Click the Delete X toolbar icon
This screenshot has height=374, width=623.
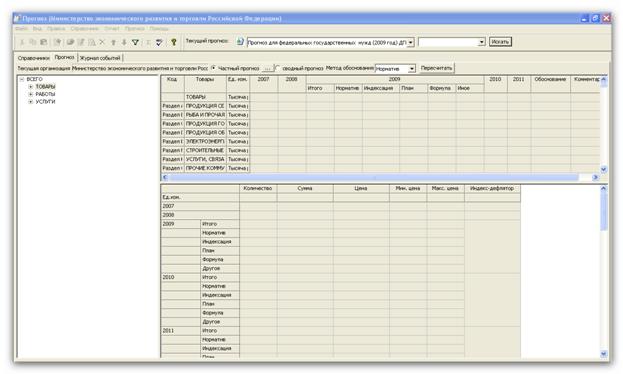click(x=102, y=42)
